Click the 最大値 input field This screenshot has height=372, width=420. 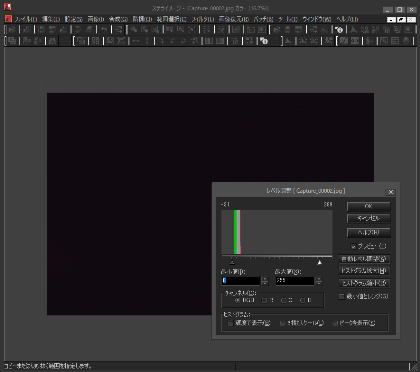pos(295,281)
